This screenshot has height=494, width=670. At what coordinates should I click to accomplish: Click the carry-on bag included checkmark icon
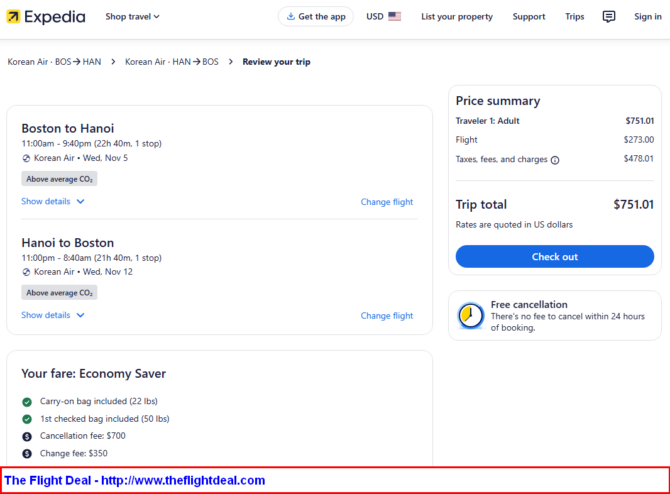(27, 401)
